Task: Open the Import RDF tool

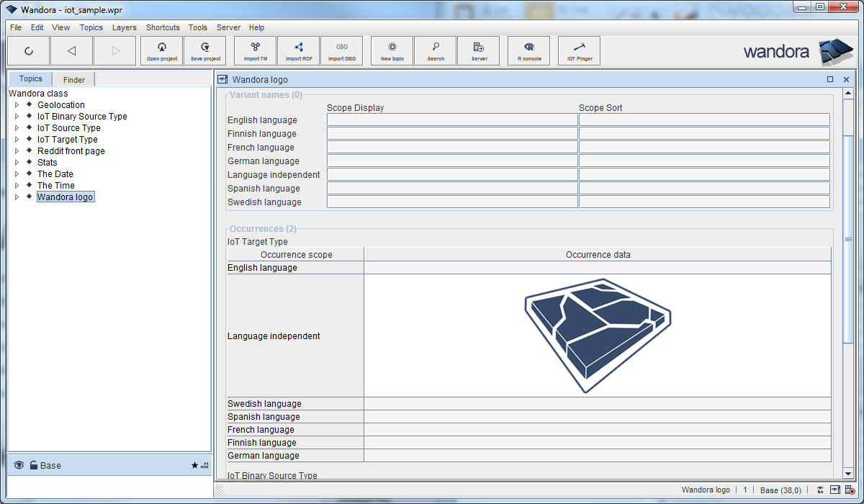Action: pos(298,50)
